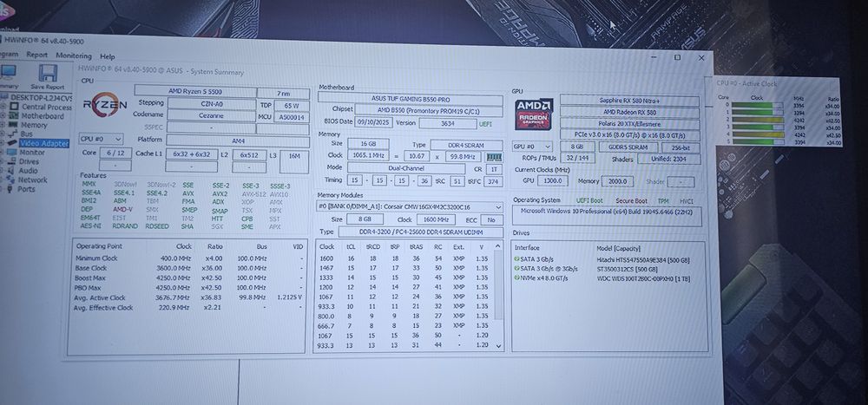
Task: Click the Sapphire RX 580 Nitro+ field
Action: (629, 101)
